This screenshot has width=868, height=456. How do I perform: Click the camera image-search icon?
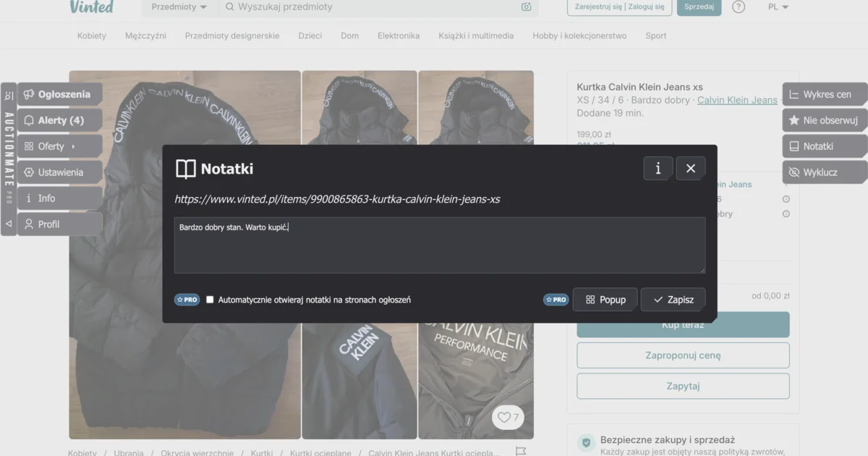point(526,7)
